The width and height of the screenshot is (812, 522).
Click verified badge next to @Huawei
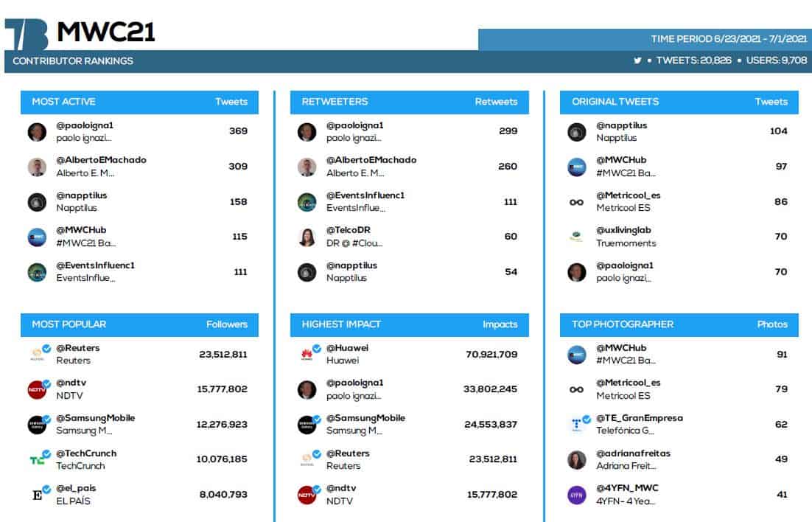317,348
